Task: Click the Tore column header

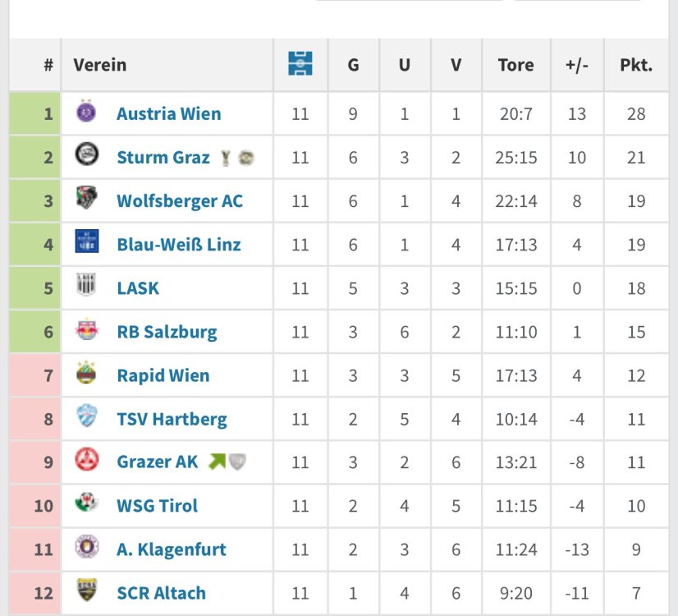Action: click(x=515, y=65)
